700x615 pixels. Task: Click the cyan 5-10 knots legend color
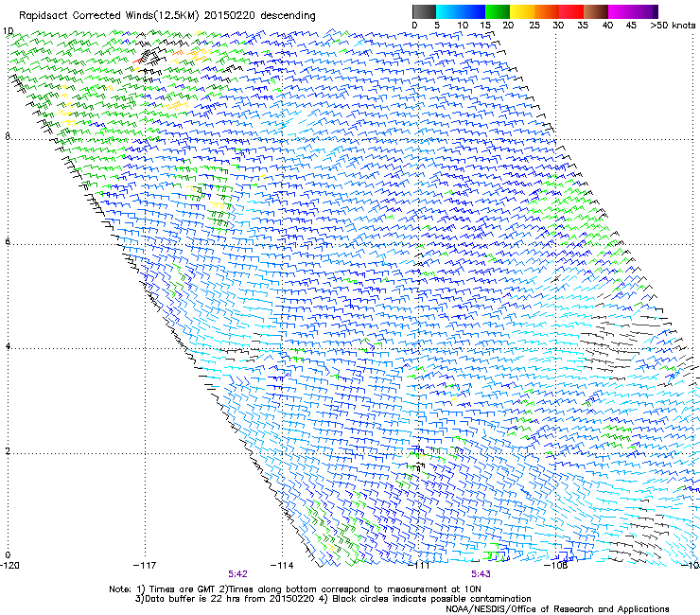[448, 11]
